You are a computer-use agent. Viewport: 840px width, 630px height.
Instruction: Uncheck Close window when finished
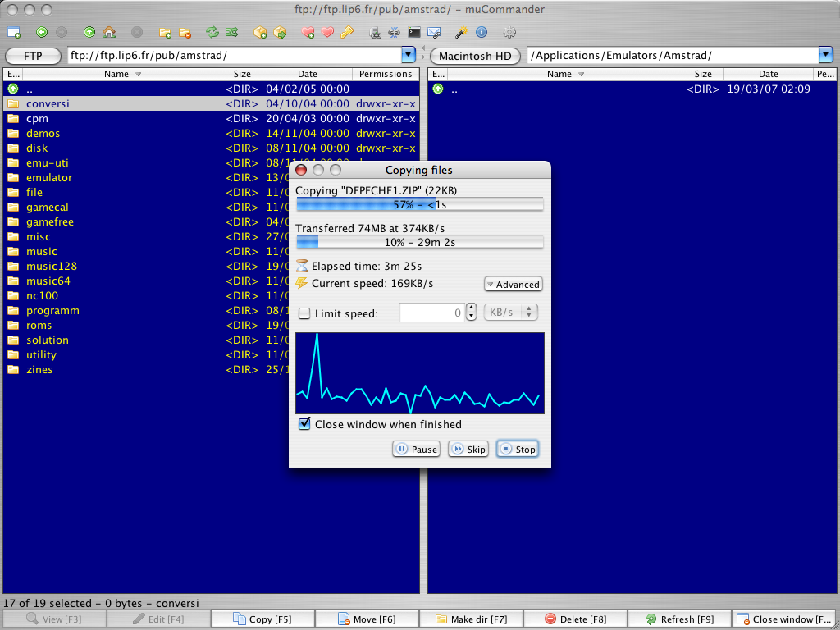(x=304, y=424)
